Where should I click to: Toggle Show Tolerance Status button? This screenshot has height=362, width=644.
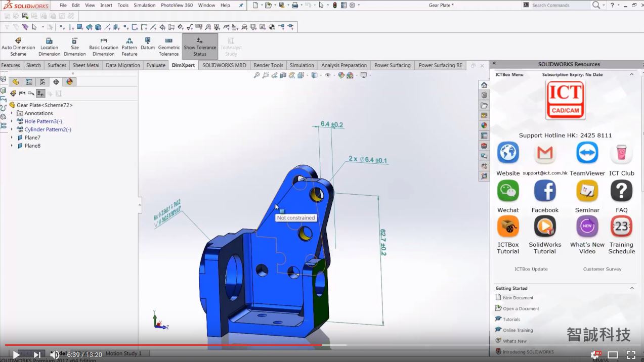pyautogui.click(x=200, y=46)
